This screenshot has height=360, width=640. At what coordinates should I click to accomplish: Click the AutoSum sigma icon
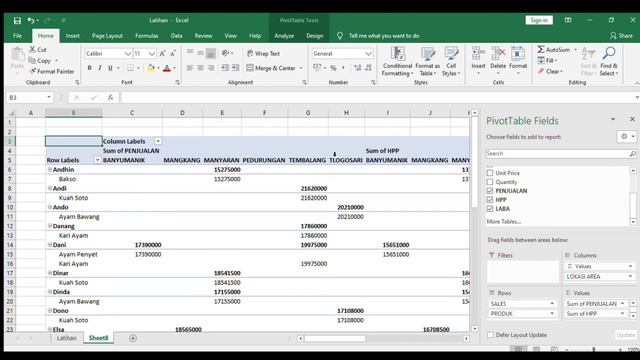[x=541, y=49]
